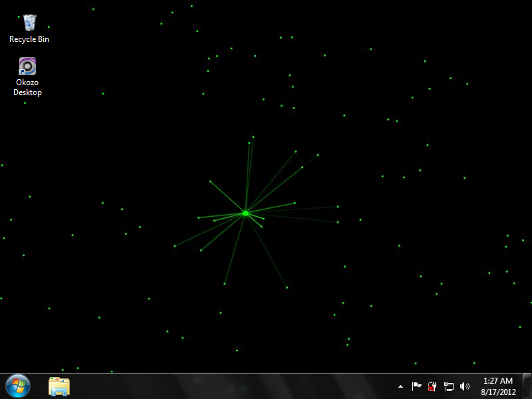Open the network status tray icon
The width and height of the screenshot is (532, 399).
pos(448,386)
